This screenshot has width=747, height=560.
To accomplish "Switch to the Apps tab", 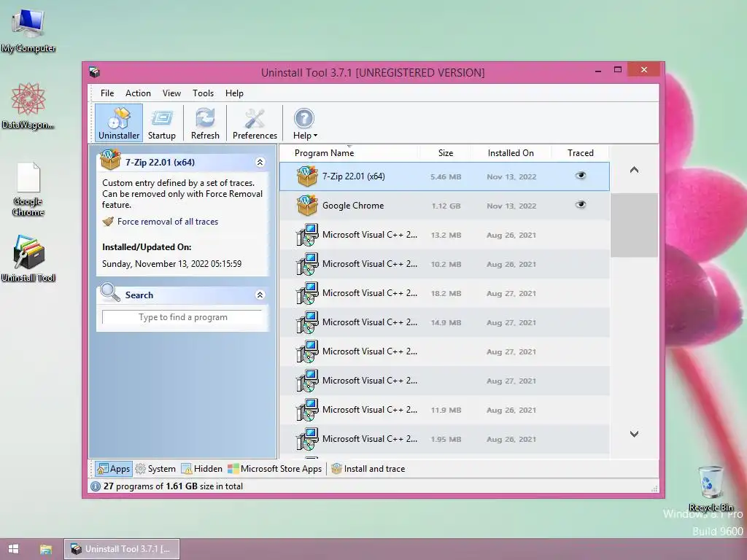I will tap(113, 469).
